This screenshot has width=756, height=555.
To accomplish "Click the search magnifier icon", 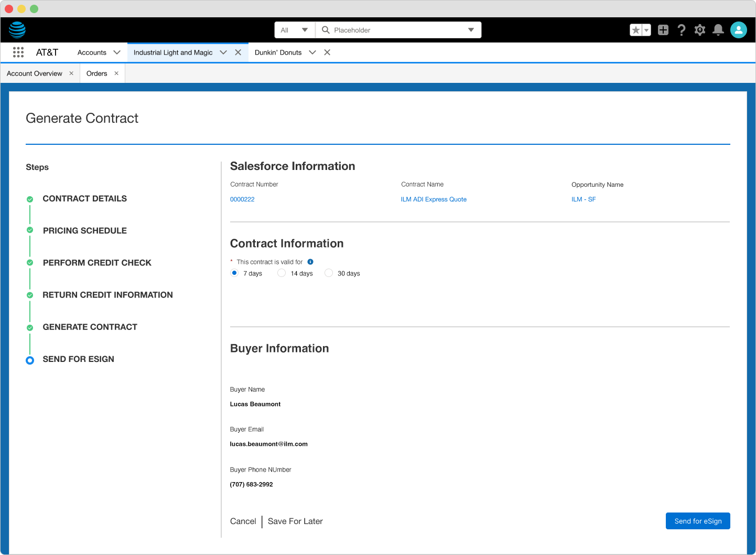I will [326, 30].
